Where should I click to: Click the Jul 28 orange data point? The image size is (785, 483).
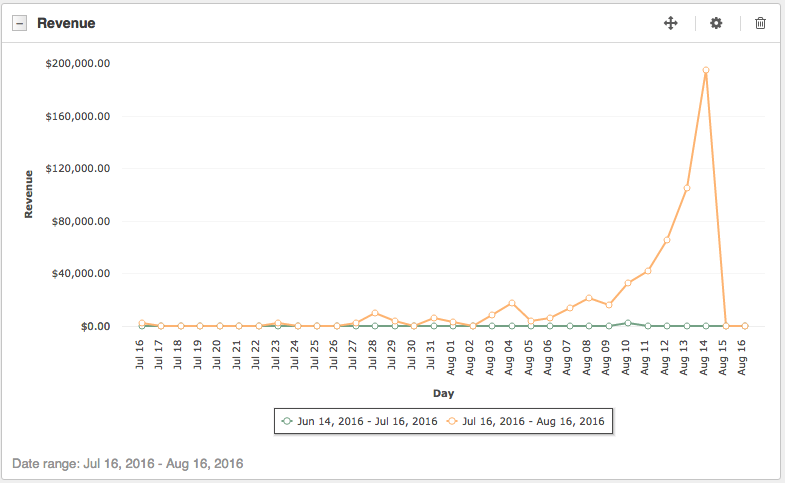375,313
